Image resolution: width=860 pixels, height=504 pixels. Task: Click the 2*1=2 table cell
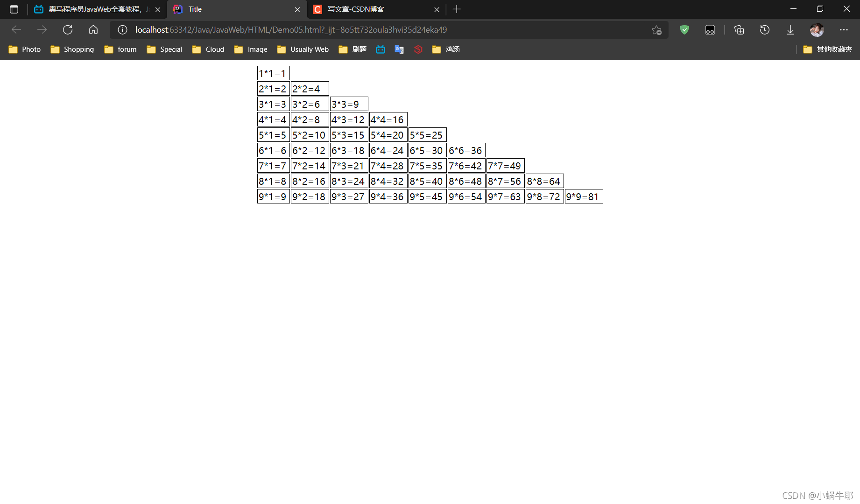pyautogui.click(x=274, y=89)
